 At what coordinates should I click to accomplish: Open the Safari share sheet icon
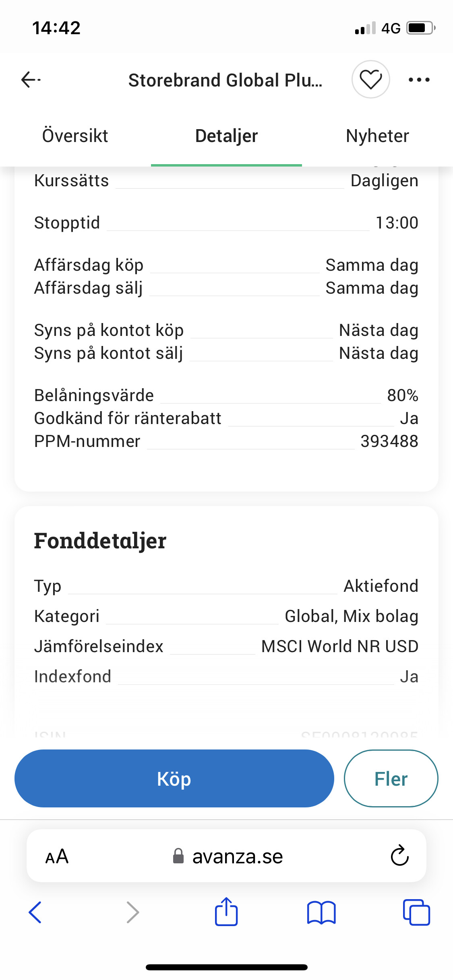click(x=226, y=912)
